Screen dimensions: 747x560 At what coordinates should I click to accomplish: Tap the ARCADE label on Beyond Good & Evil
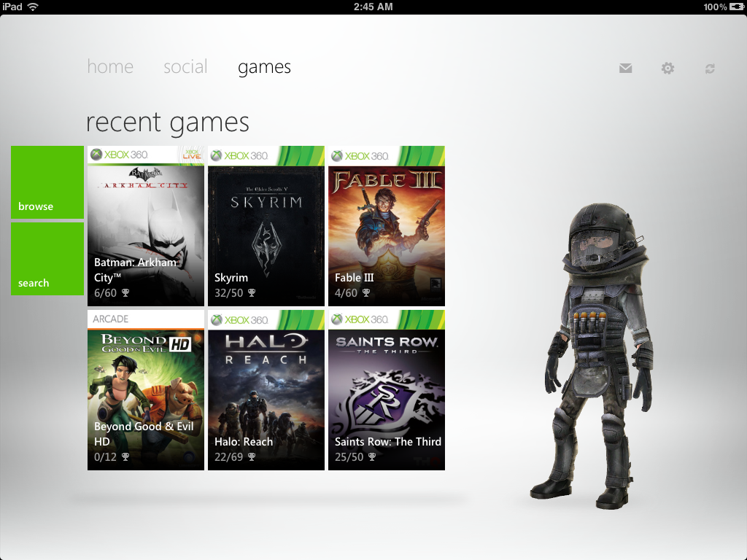111,319
